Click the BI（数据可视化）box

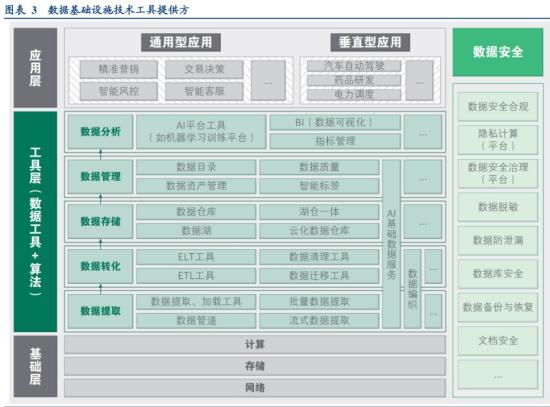click(335, 122)
